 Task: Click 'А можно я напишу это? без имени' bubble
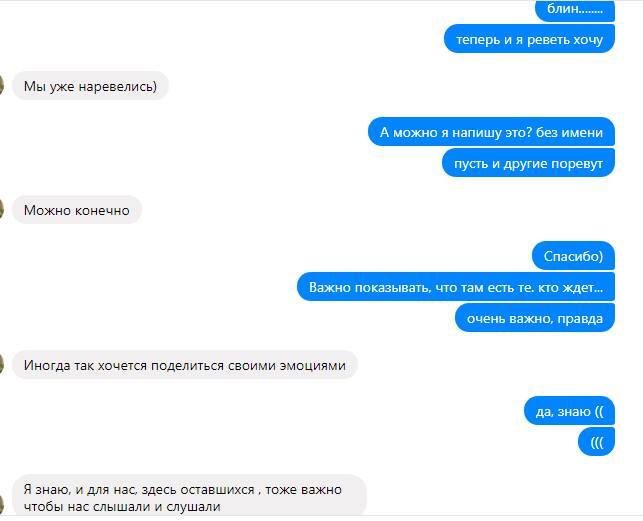tap(491, 132)
